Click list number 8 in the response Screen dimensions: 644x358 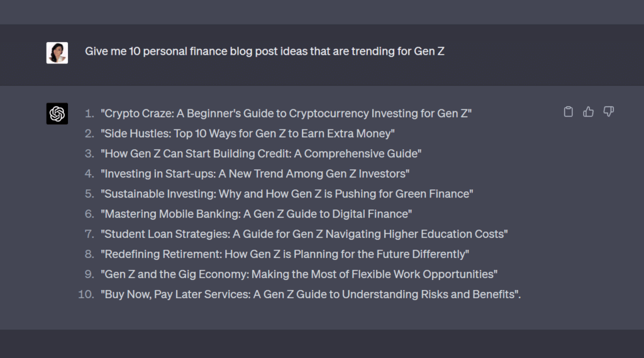coord(89,254)
